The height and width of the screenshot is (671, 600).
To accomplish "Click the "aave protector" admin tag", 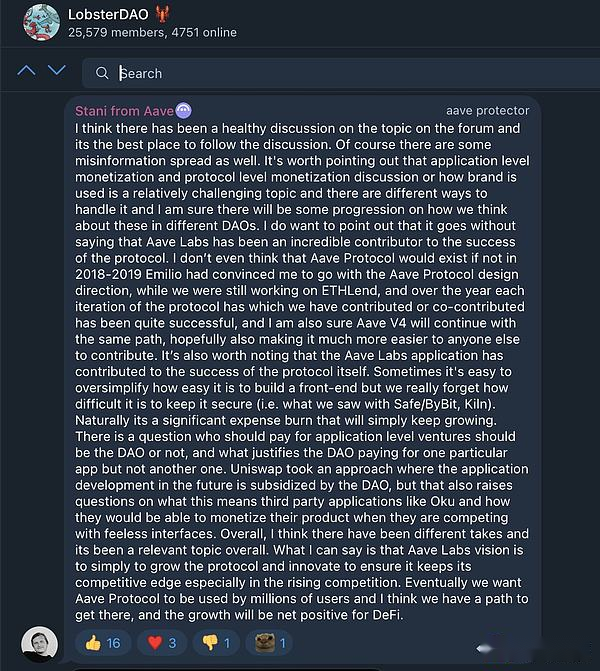I will 488,111.
